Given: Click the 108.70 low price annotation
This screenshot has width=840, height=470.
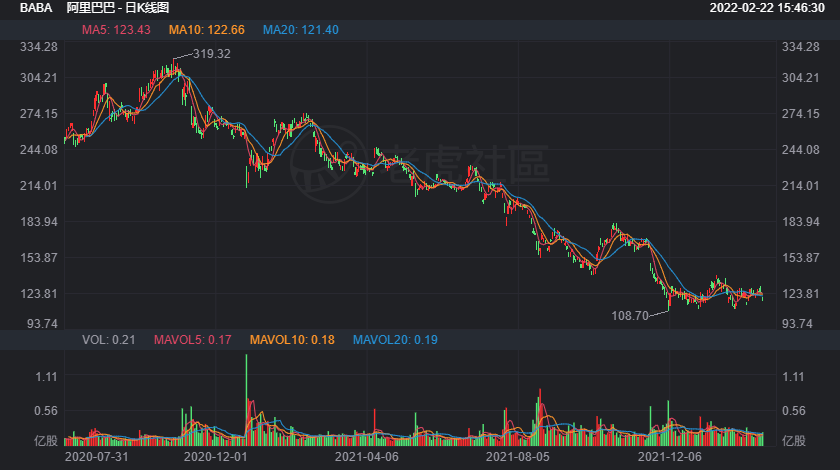Looking at the screenshot, I should [x=630, y=316].
